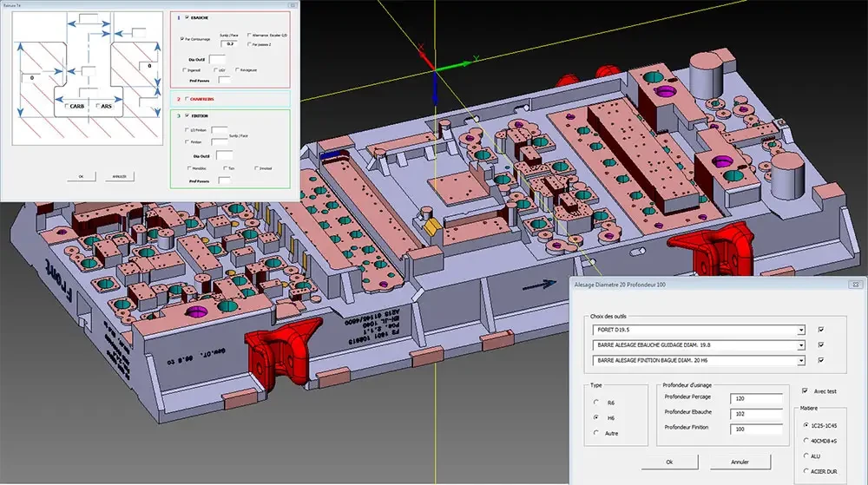The height and width of the screenshot is (485, 868).
Task: Toggle the Avec test checkbox
Action: click(x=806, y=390)
